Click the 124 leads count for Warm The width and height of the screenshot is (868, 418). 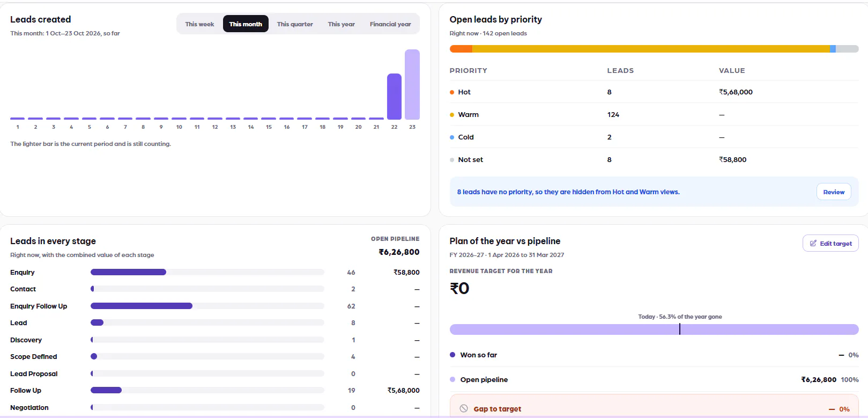613,114
